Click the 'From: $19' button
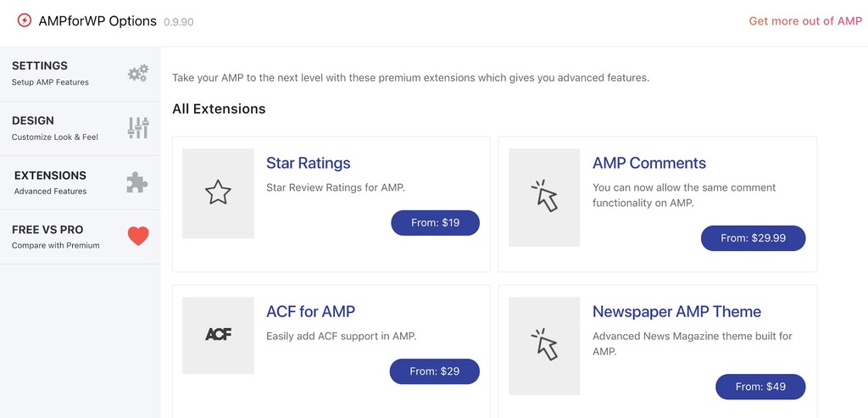 point(435,222)
